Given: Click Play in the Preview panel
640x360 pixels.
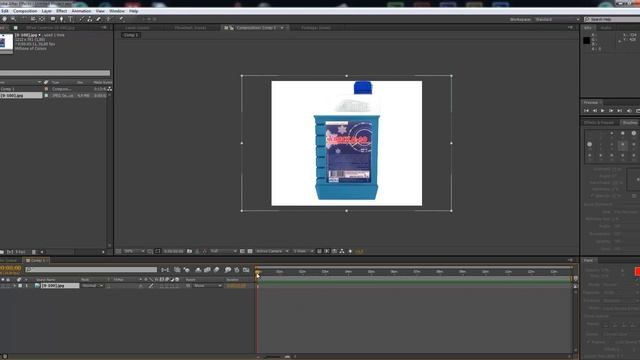Looking at the screenshot, I should click(603, 111).
